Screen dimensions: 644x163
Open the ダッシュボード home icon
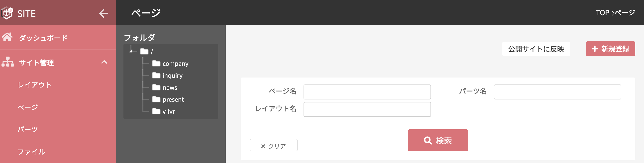[7, 37]
